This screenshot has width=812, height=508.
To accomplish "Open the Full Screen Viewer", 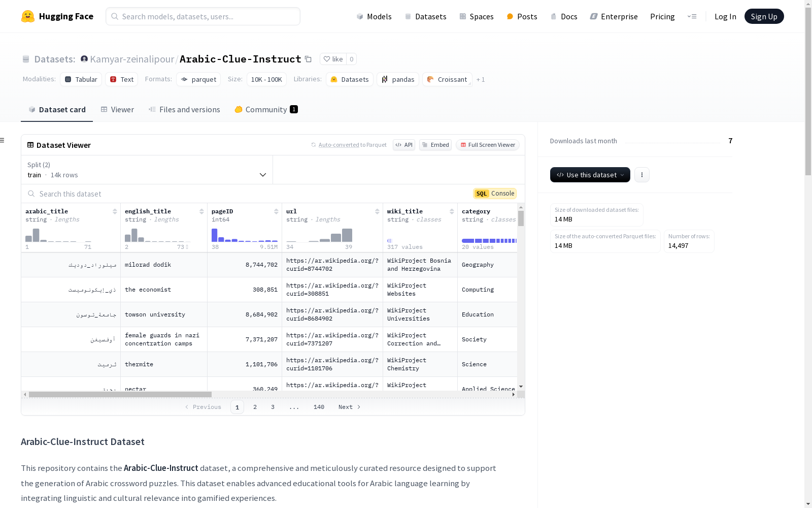I will pos(488,145).
